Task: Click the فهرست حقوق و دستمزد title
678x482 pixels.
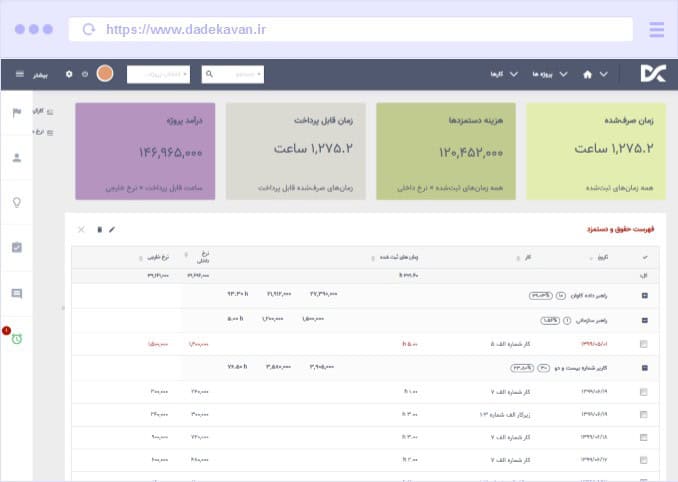Action: [x=620, y=229]
